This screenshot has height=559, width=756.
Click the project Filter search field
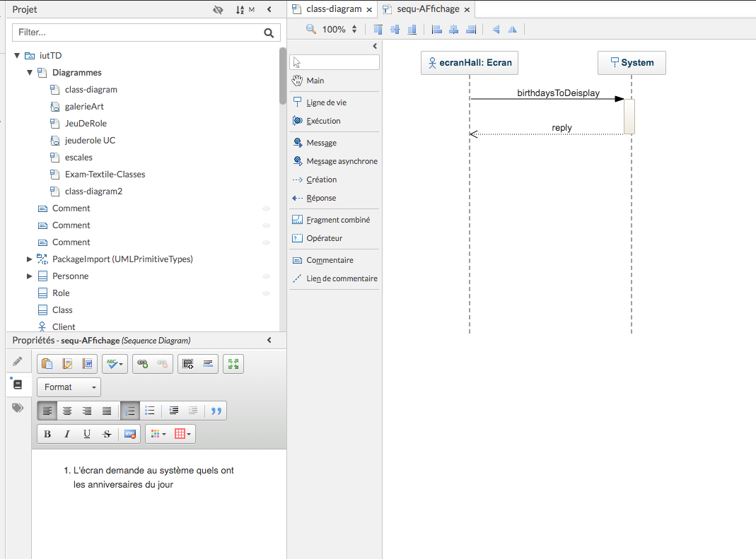[x=136, y=33]
